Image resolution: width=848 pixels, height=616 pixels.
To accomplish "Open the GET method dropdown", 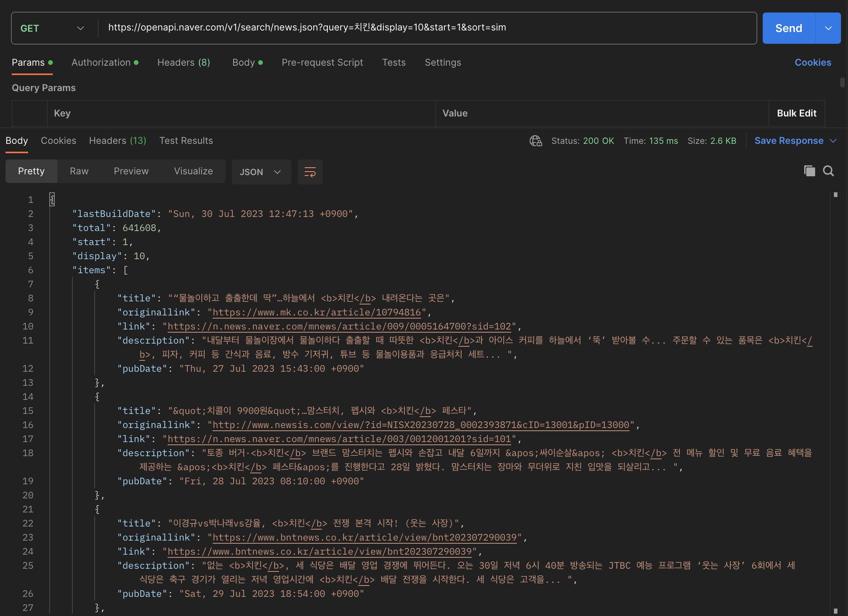I will click(x=52, y=28).
